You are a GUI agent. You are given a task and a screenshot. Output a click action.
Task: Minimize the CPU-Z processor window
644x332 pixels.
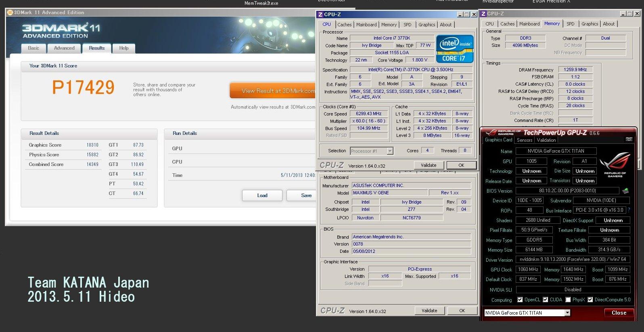coord(460,14)
